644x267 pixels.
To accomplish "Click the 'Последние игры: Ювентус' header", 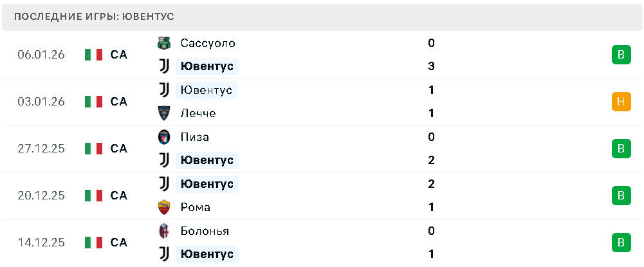I will click(x=94, y=16).
